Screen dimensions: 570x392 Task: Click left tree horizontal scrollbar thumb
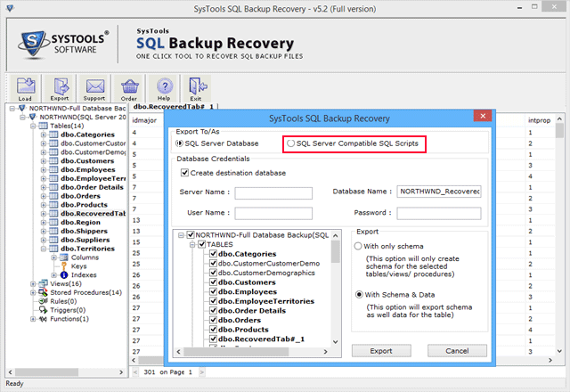[x=46, y=372]
